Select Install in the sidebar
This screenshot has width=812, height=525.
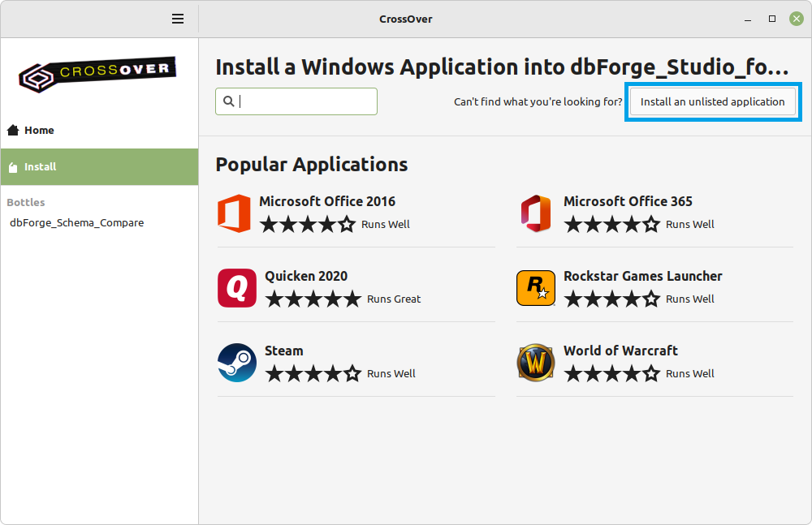click(x=99, y=166)
